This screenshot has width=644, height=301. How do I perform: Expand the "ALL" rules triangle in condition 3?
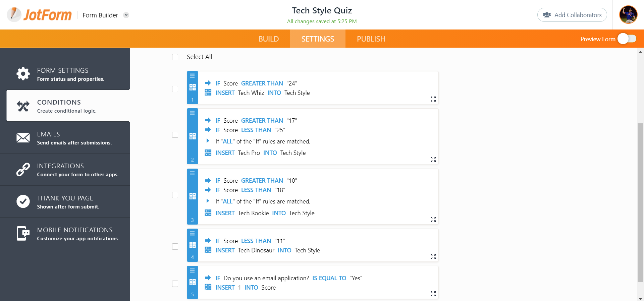pyautogui.click(x=208, y=201)
